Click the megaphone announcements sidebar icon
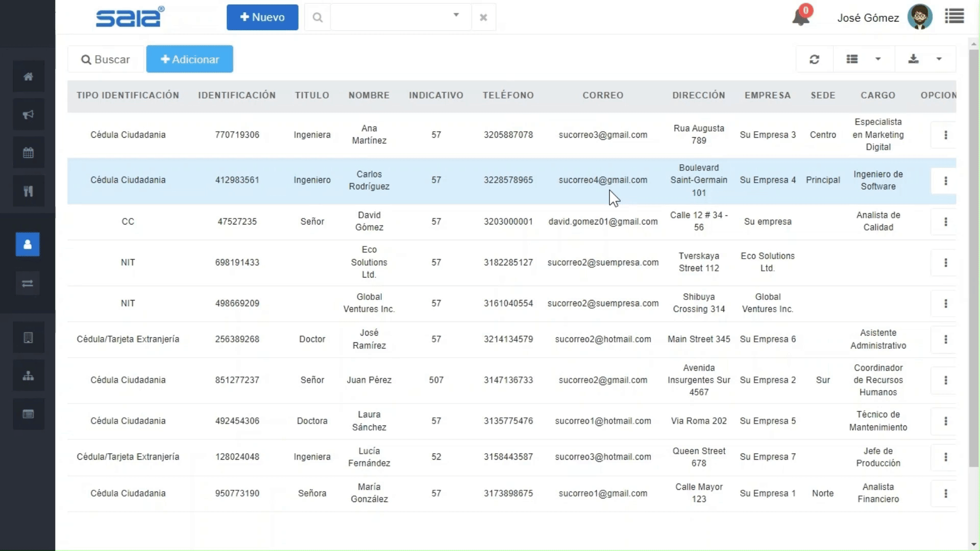This screenshot has height=551, width=980. point(28,114)
